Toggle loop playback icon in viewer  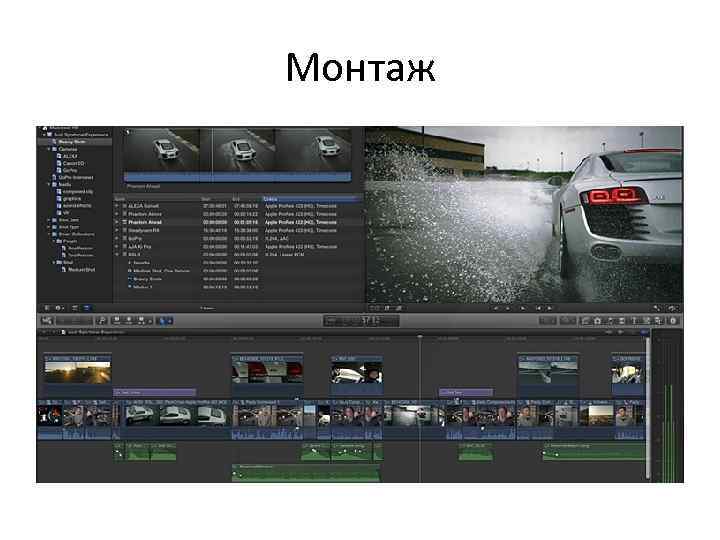click(x=673, y=308)
